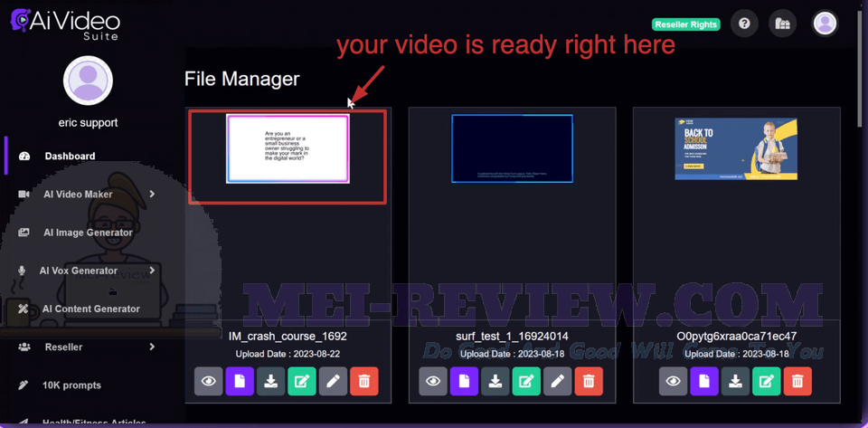Preview O0pytg6xraa0ca71ec47 with the eye button
Viewport: 868px width, 428px height.
pos(673,381)
